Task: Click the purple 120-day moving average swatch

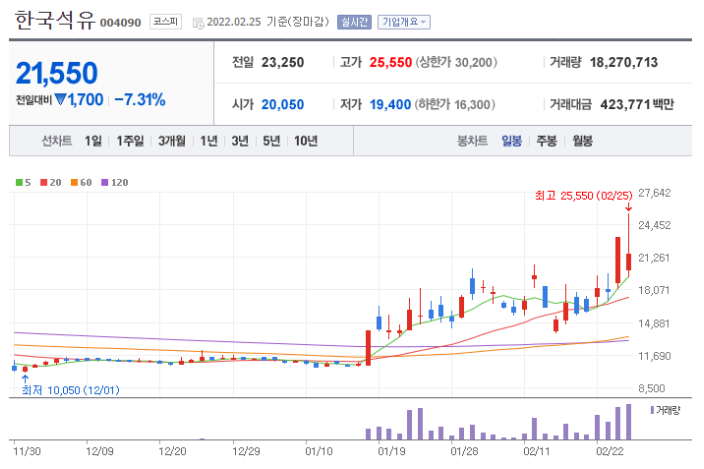Action: click(x=105, y=182)
